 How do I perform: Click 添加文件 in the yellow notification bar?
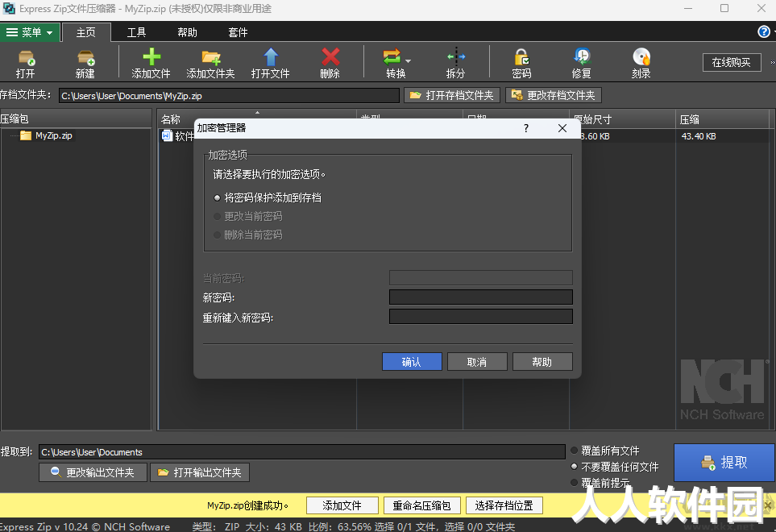point(342,505)
